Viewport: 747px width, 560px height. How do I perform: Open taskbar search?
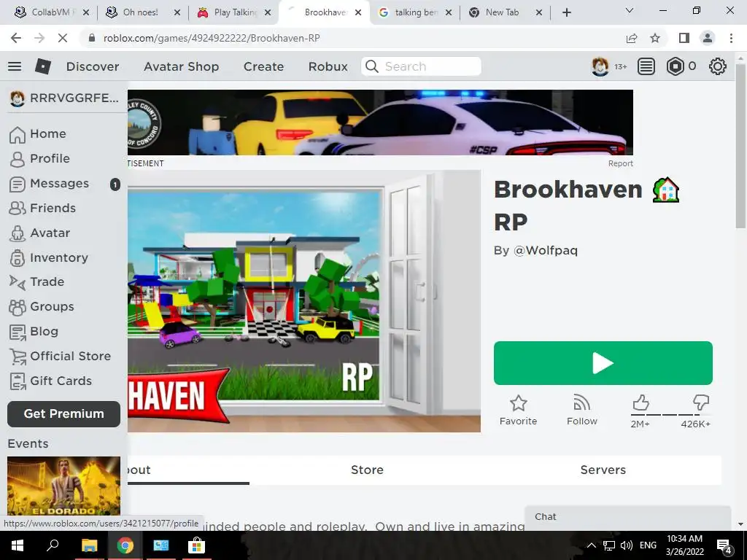click(x=53, y=545)
